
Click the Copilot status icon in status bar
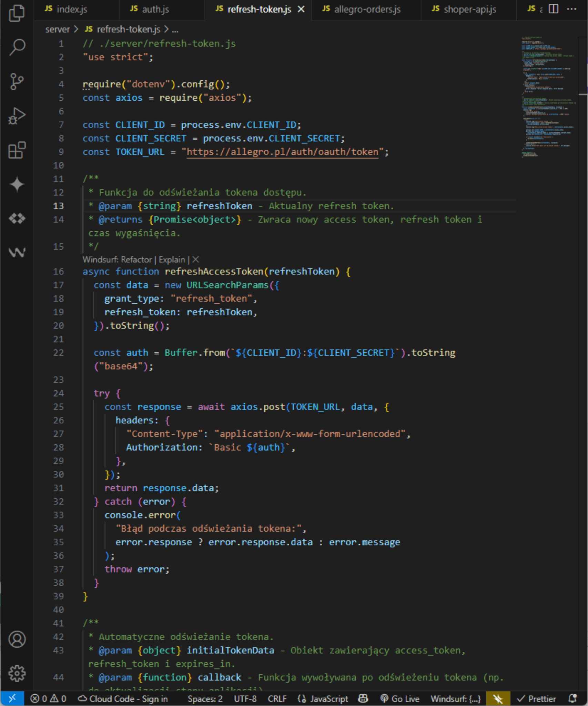(363, 698)
